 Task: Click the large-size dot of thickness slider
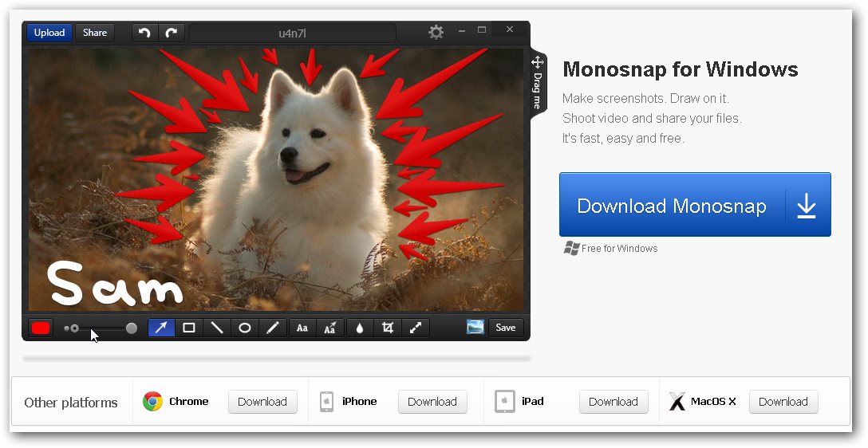click(x=131, y=328)
